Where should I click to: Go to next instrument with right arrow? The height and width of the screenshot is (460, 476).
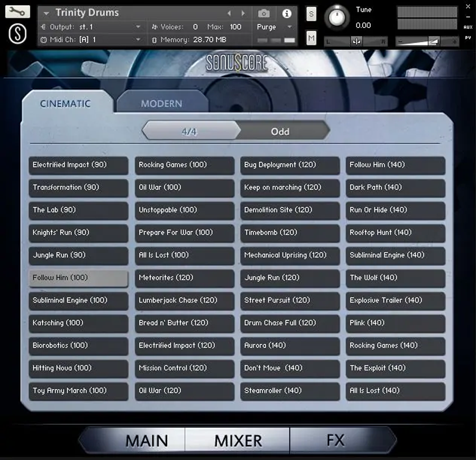(243, 13)
